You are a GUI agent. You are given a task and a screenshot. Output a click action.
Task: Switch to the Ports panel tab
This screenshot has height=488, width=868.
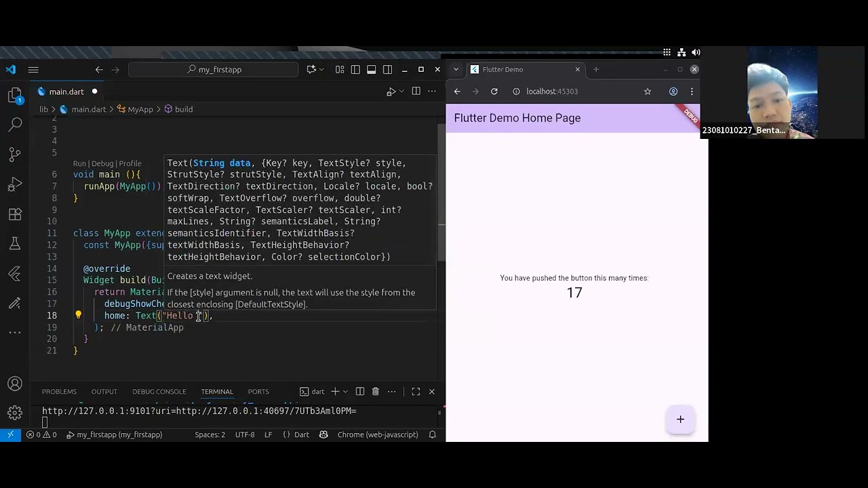[x=258, y=392]
